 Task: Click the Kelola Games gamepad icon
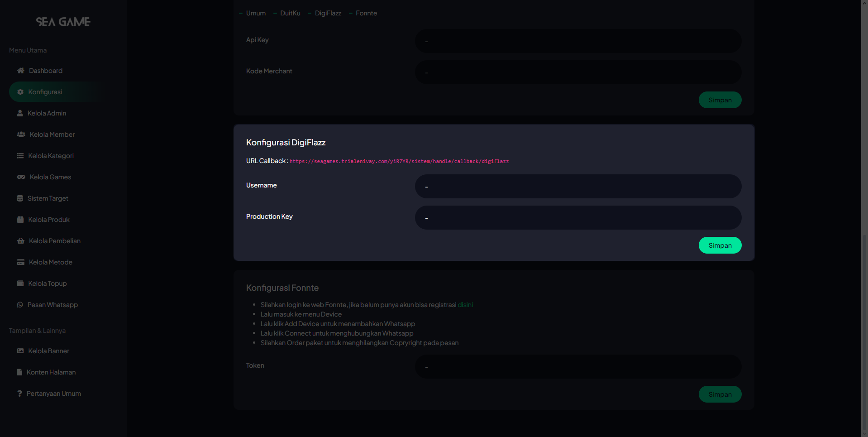[x=21, y=177]
